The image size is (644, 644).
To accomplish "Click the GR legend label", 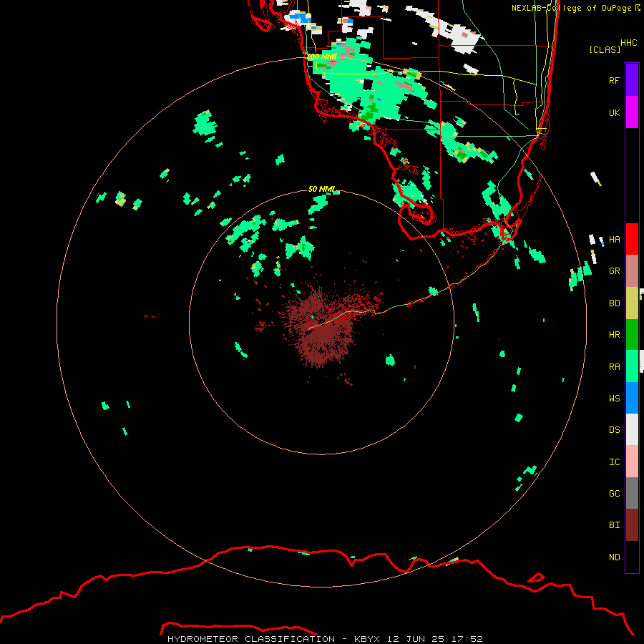I will click(614, 271).
